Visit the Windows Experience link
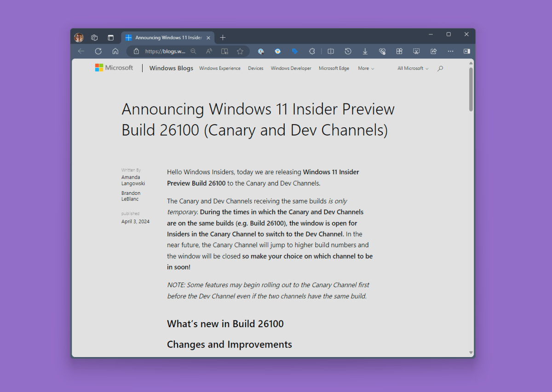 219,68
